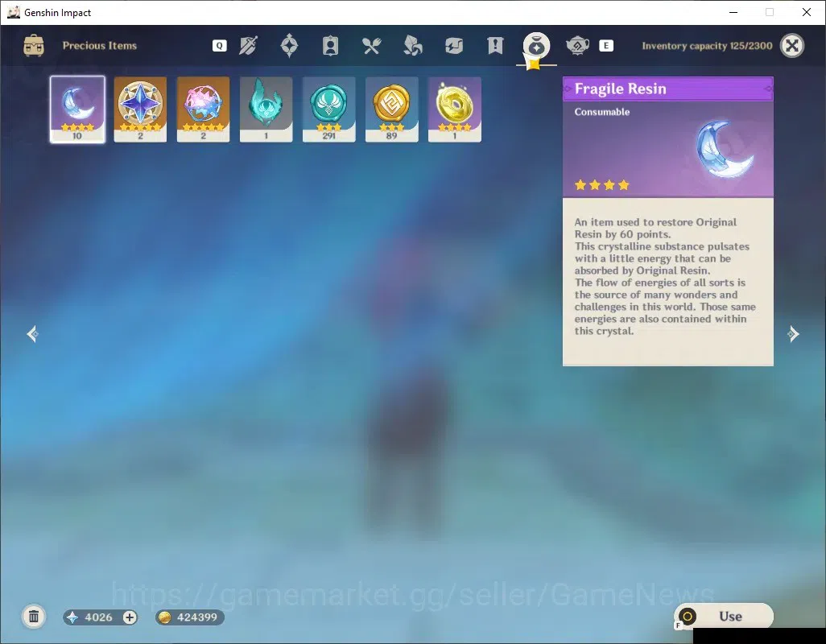The height and width of the screenshot is (644, 826).
Task: Open the Materials tab icon
Action: pyautogui.click(x=412, y=46)
